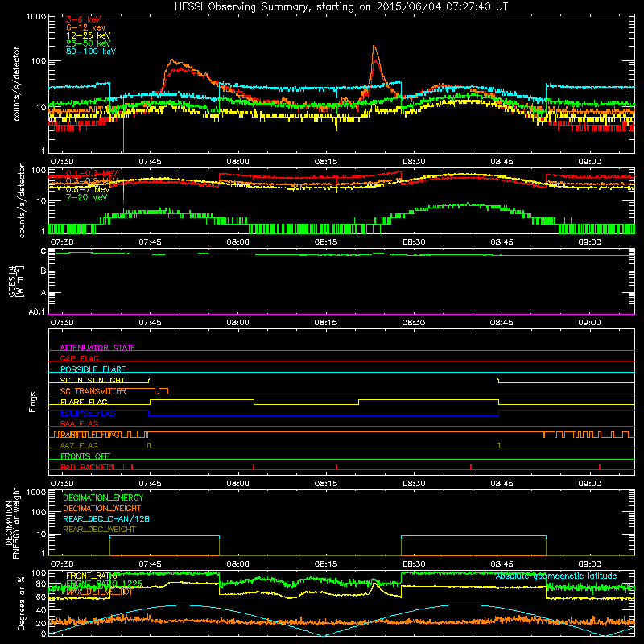Select the red 3-6 keV legend label
The width and height of the screenshot is (644, 644).
(x=84, y=19)
